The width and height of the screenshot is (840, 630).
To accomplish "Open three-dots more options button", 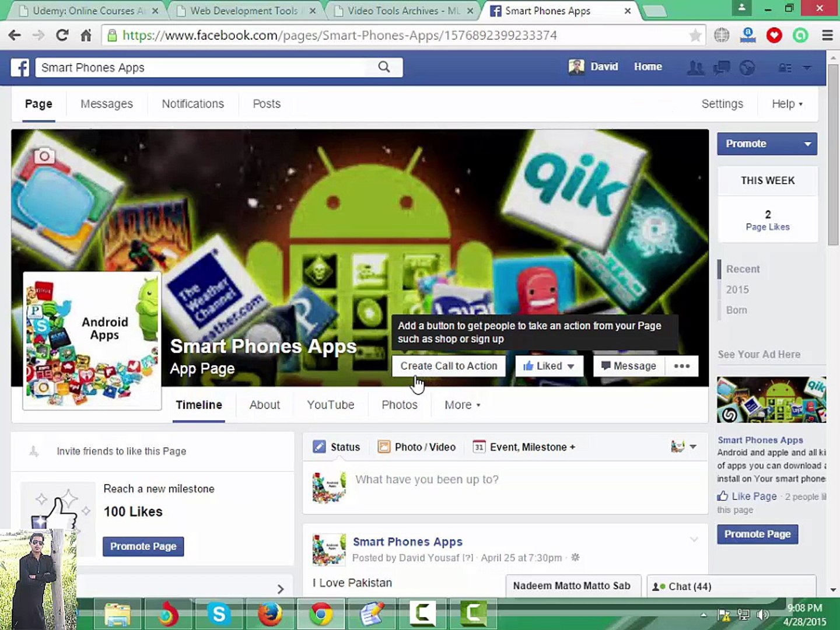I will click(x=682, y=366).
